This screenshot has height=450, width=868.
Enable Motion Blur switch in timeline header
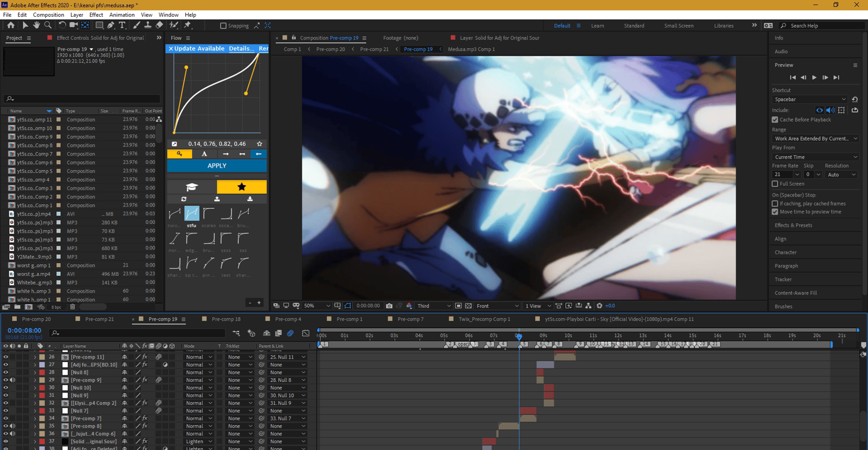tap(290, 333)
